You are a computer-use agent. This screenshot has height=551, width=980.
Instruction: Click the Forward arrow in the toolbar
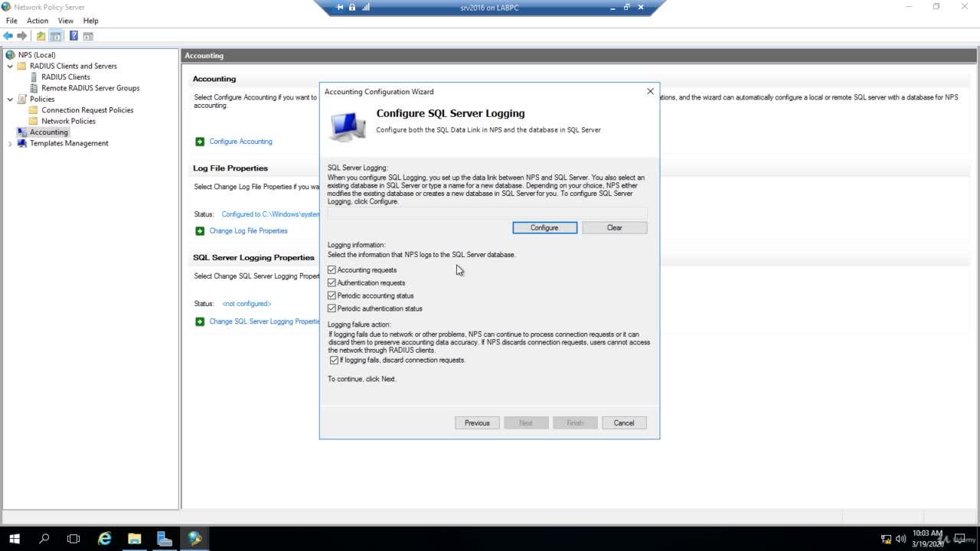[x=22, y=36]
